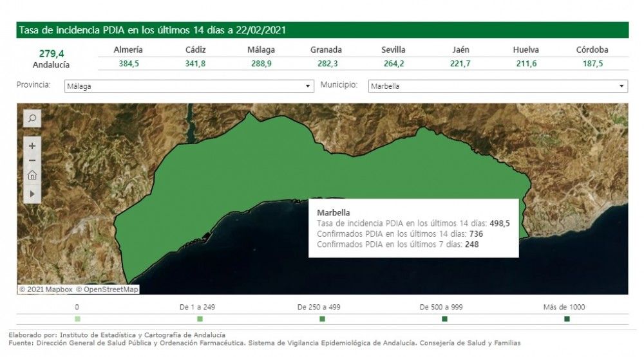Click the legend label De 500 a 999
The width and height of the screenshot is (644, 357).
coord(441,307)
